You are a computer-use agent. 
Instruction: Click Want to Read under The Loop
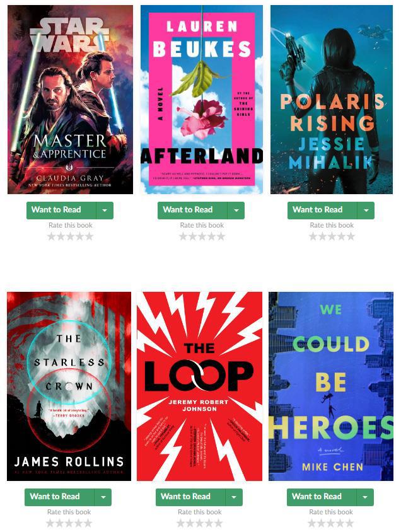190,497
